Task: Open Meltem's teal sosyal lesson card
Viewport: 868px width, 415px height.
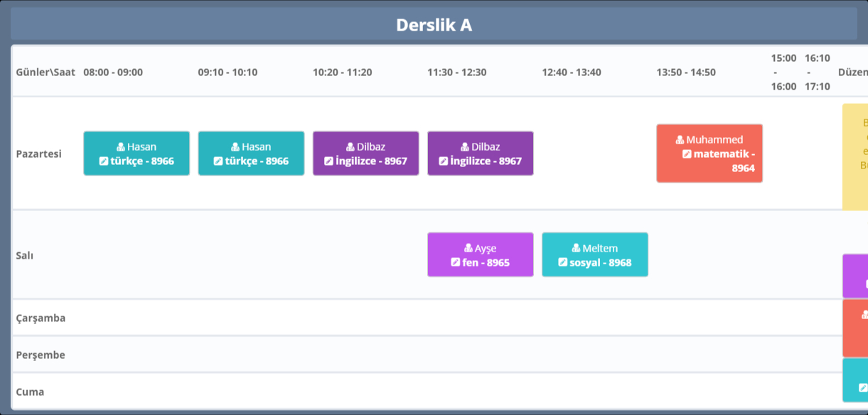Action: point(595,254)
